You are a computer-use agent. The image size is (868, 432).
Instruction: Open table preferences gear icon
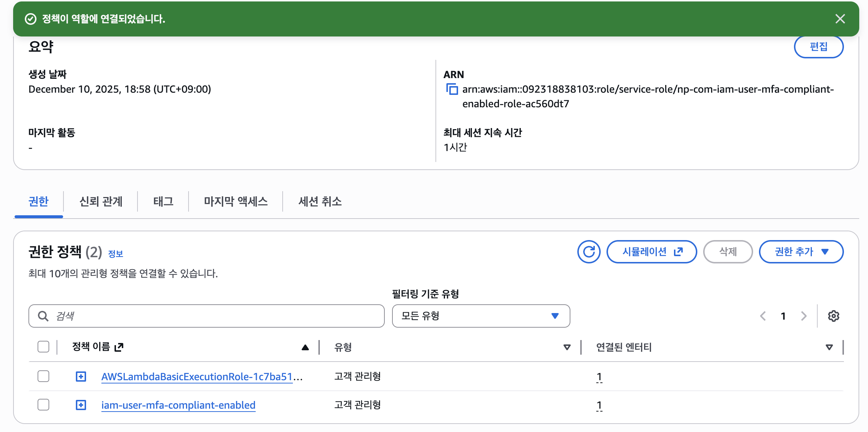pyautogui.click(x=833, y=316)
